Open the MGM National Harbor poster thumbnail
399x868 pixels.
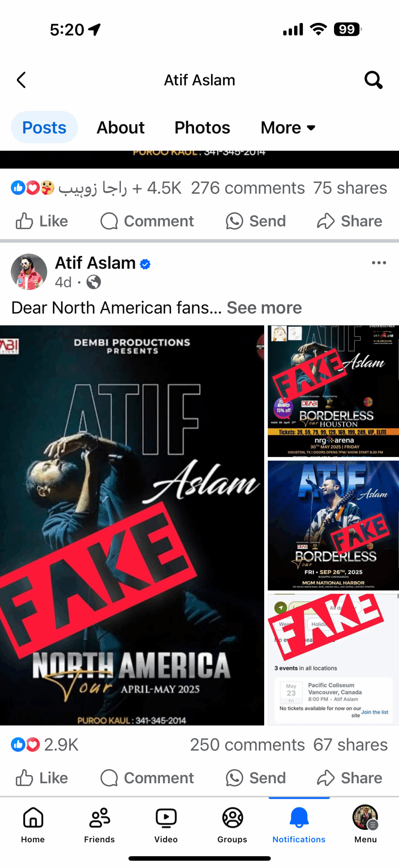(x=333, y=525)
